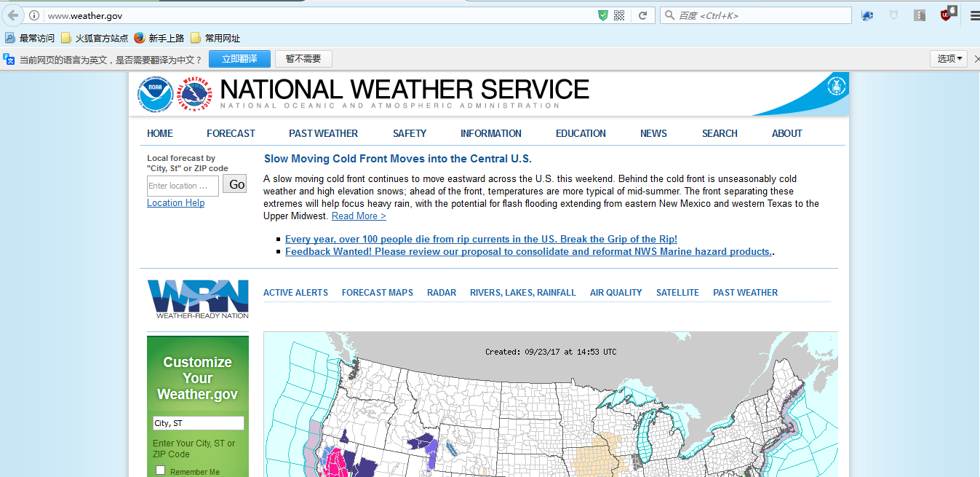
Task: Focus the Enter location input field
Action: (183, 186)
